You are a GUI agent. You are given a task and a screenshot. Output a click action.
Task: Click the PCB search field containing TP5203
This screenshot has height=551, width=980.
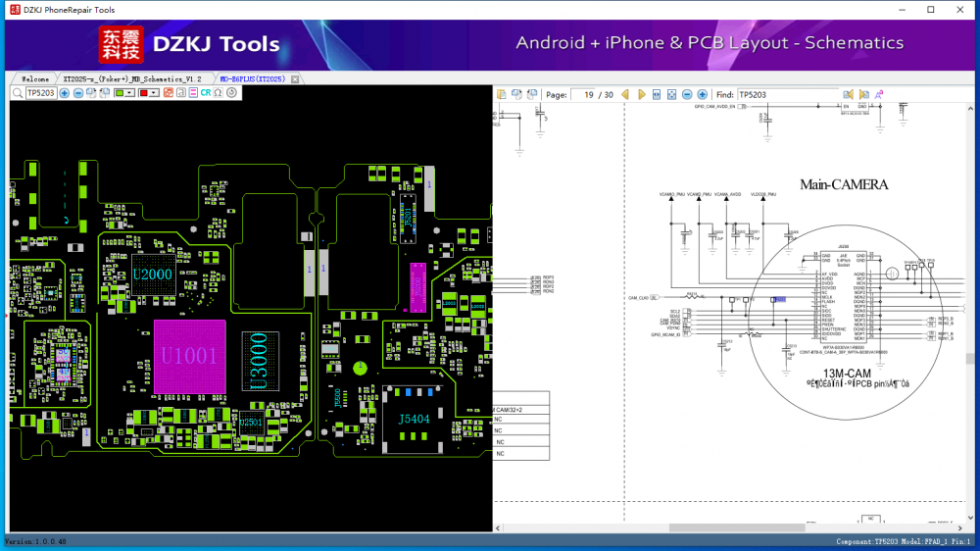pyautogui.click(x=40, y=93)
